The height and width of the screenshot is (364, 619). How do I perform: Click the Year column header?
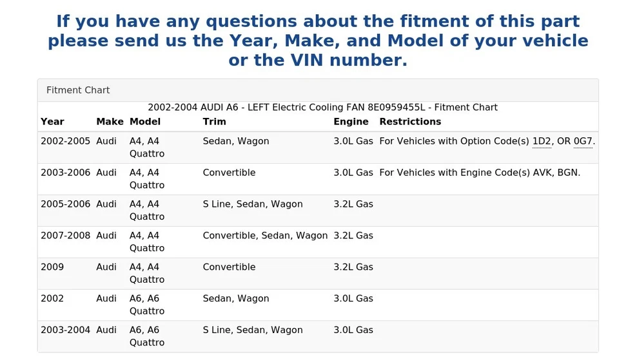(52, 122)
